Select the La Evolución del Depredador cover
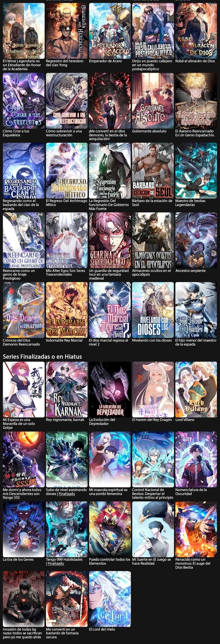 (110, 389)
